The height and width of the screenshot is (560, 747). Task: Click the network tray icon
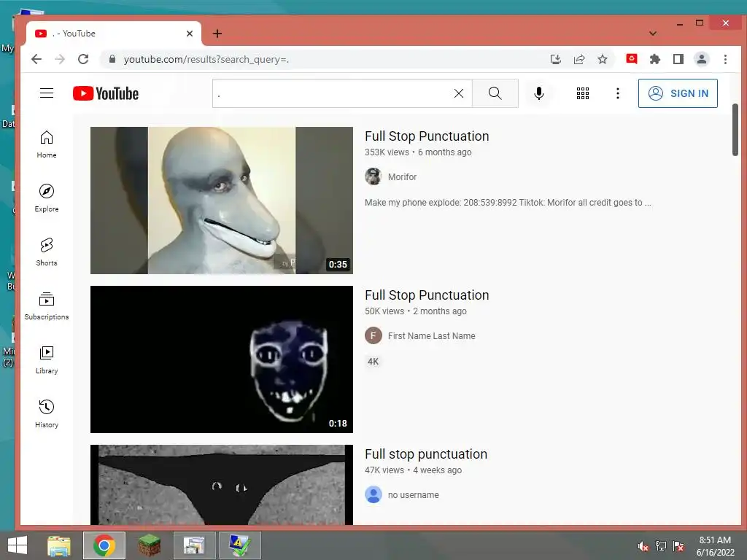click(x=661, y=546)
